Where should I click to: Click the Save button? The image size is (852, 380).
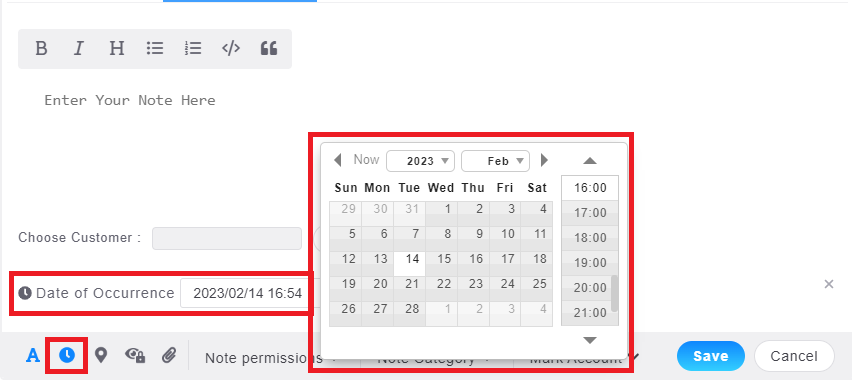pos(711,356)
